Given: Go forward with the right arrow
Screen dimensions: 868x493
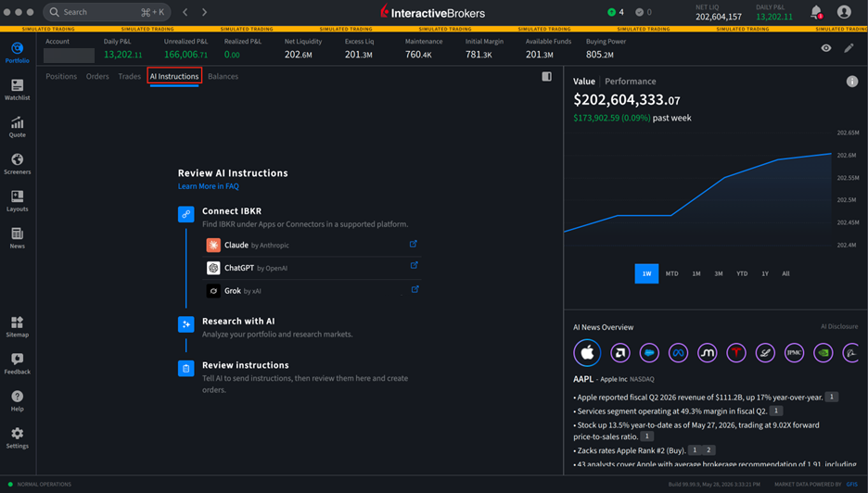Looking at the screenshot, I should coord(204,12).
